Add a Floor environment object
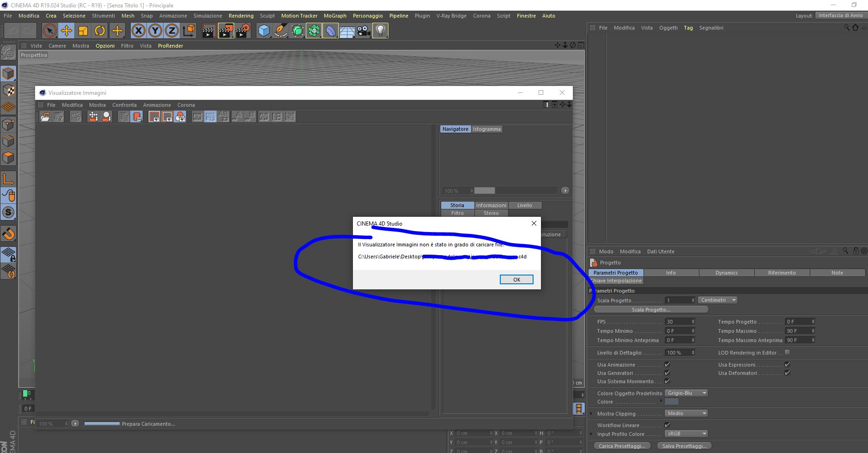868x453 pixels. pyautogui.click(x=347, y=31)
